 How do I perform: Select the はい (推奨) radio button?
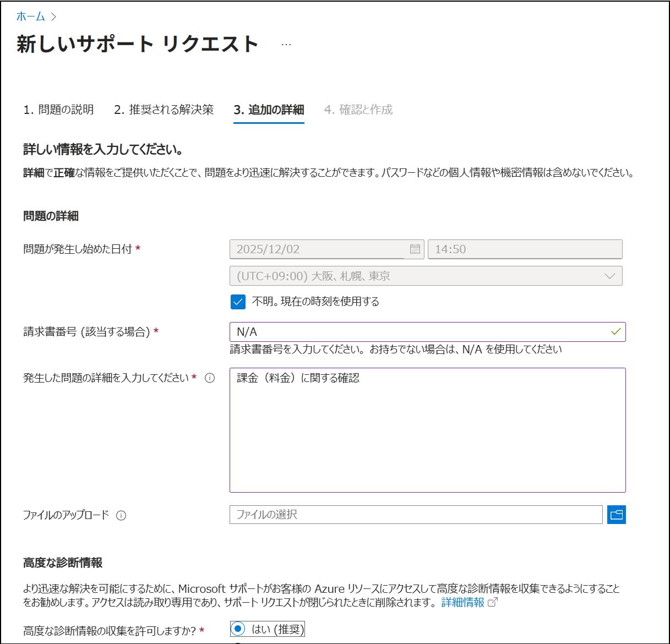pos(239,629)
